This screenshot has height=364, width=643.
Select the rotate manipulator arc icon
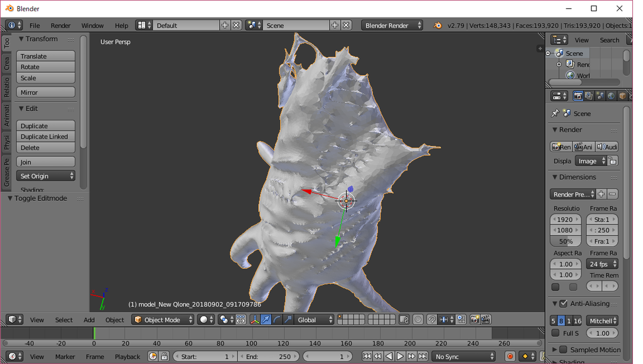click(x=277, y=319)
